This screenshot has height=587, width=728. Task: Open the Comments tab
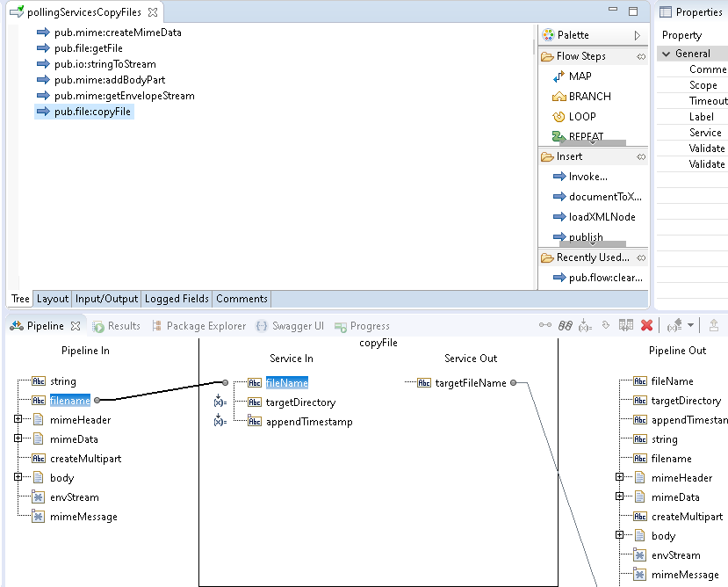pos(241,299)
